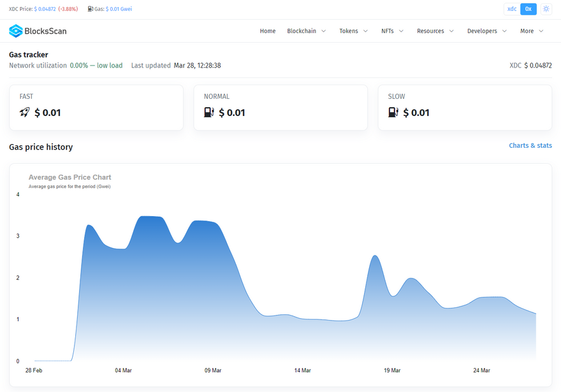
Task: Open the Resources dropdown
Action: click(x=435, y=31)
